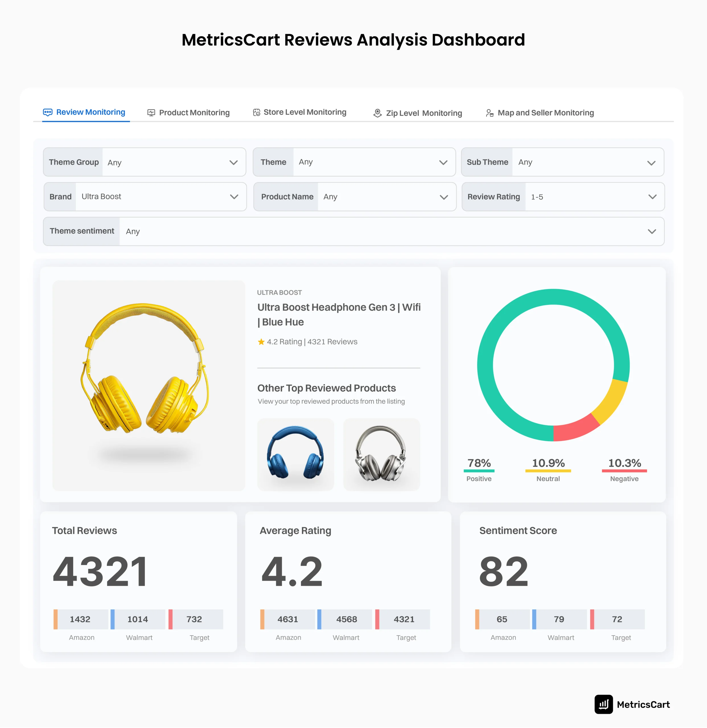This screenshot has width=707, height=728.
Task: Open the silver headphones product thumbnail
Action: [382, 454]
